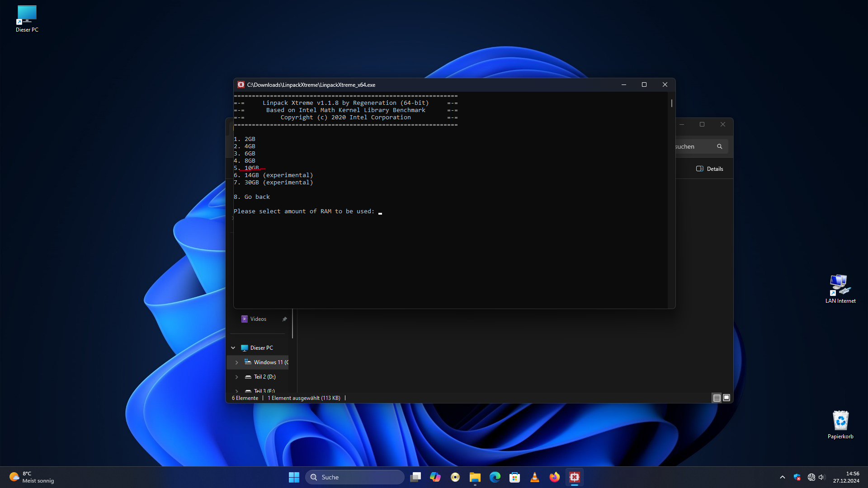Screen dimensions: 868x488
Task: Switch Explorer to large thumbnails view
Action: coord(726,398)
